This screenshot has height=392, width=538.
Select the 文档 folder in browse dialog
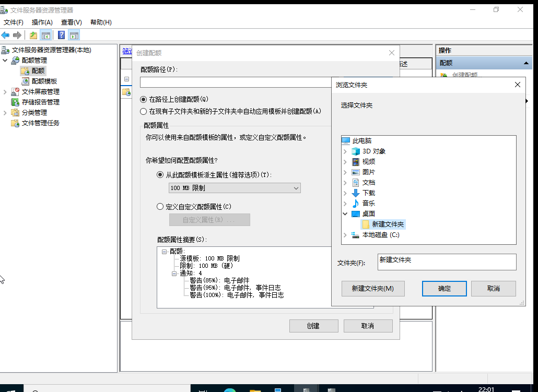pos(368,183)
